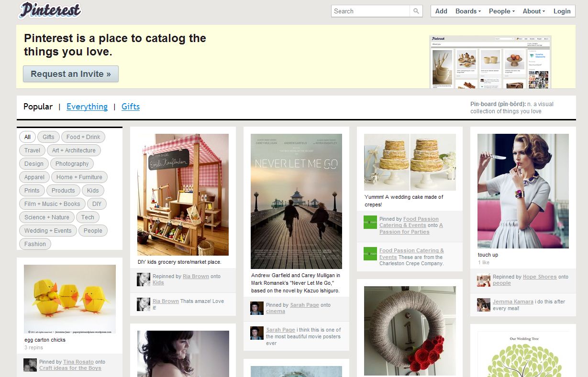The height and width of the screenshot is (377, 588).
Task: Open the Our Wedding Tree pin
Action: (523, 354)
